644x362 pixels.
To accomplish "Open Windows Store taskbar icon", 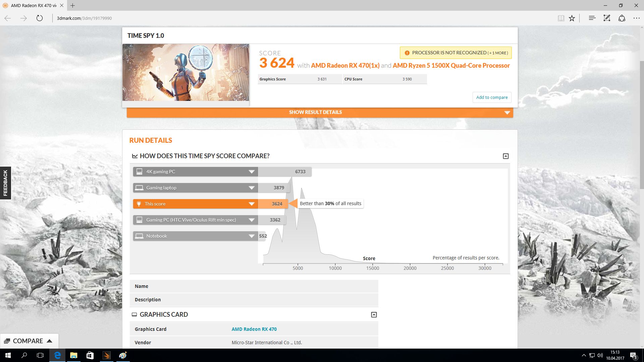I will click(x=90, y=355).
